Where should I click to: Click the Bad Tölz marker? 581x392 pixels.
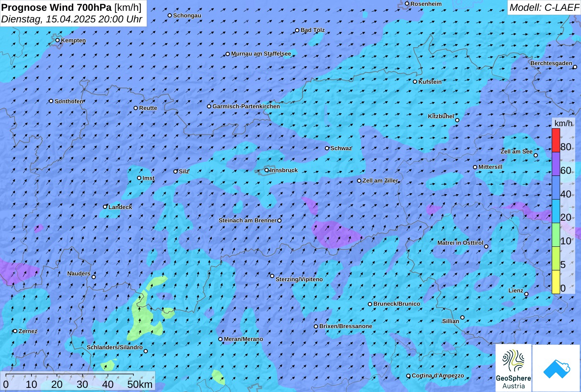(x=297, y=30)
